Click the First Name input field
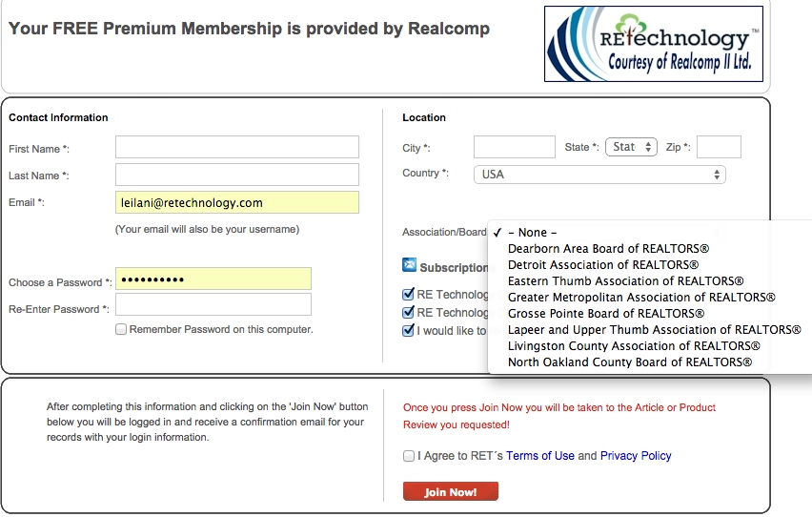This screenshot has height=517, width=812. [x=237, y=147]
